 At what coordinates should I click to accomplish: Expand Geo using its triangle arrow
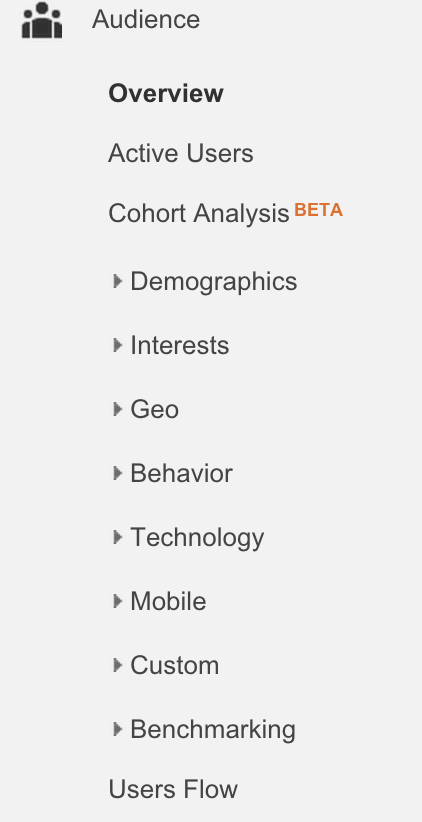pos(117,409)
